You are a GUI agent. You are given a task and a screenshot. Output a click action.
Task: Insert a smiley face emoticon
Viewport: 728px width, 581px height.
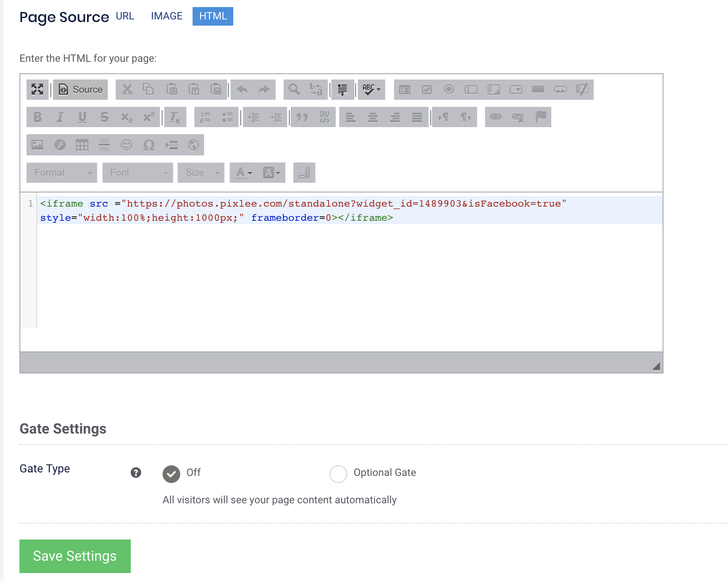tap(127, 145)
